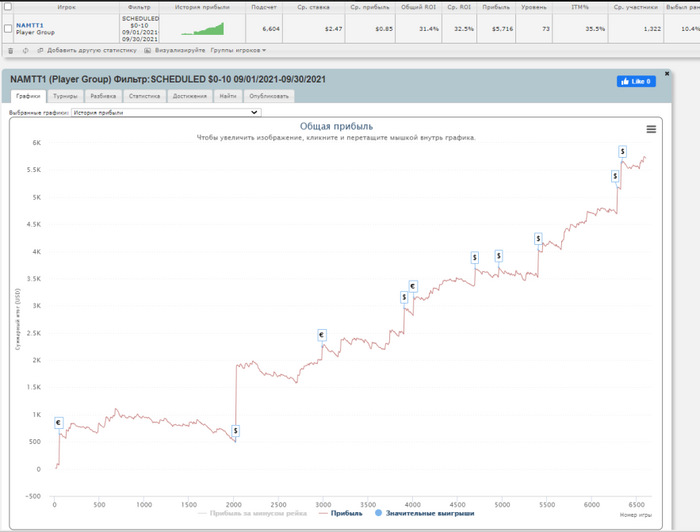Open 'История прибыли' chart selector dropdown
The height and width of the screenshot is (532, 700).
(166, 112)
